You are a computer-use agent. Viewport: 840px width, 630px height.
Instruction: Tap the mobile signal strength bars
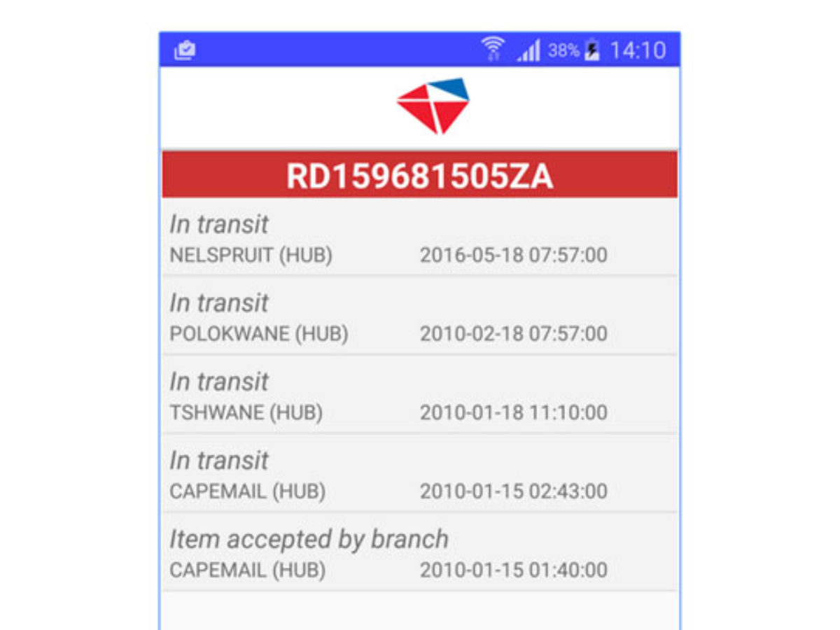(528, 51)
